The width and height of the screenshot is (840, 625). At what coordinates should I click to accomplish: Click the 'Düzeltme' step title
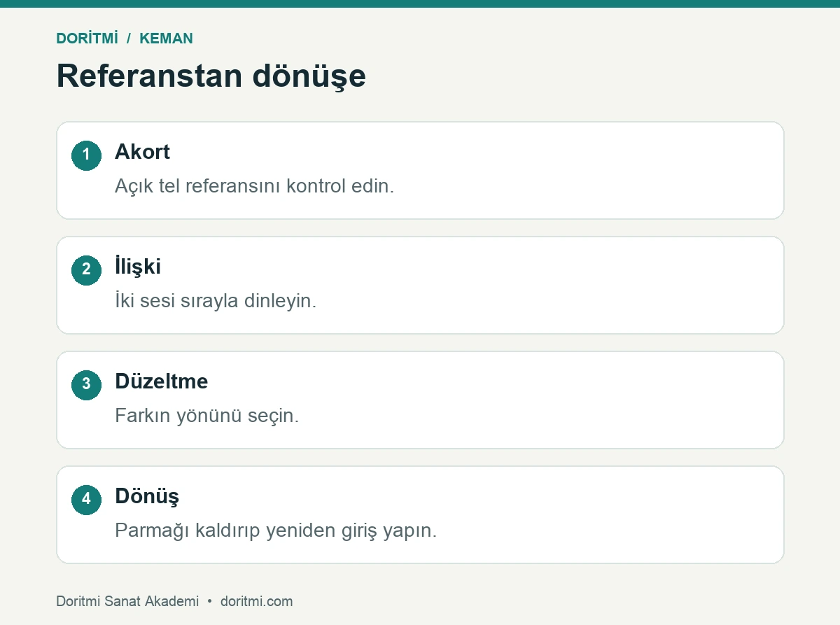pos(162,381)
